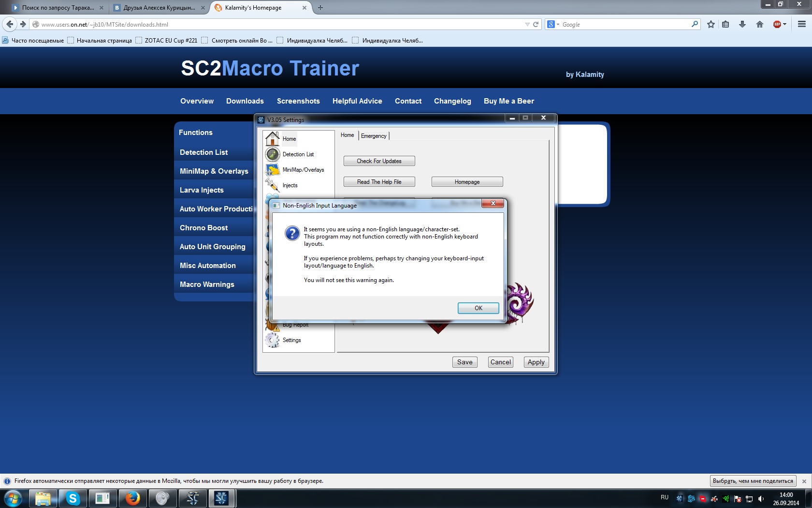Click the Выбрать, чем мне поделиться button
The height and width of the screenshot is (508, 812).
coord(753,481)
